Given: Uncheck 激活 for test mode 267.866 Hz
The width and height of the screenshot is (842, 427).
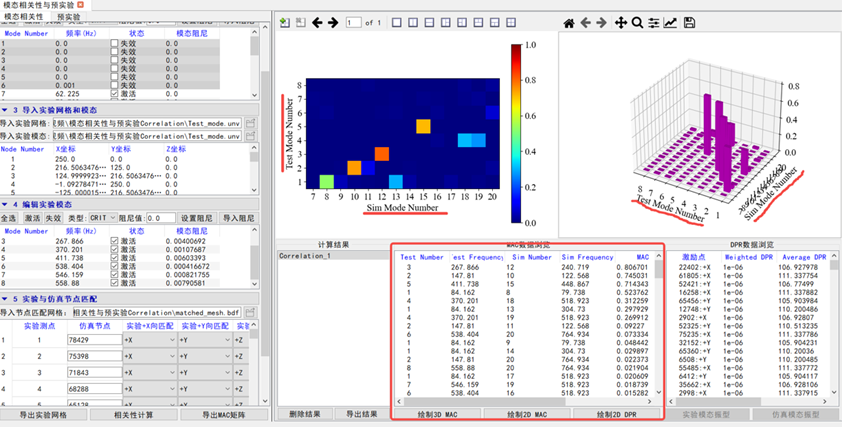Looking at the screenshot, I should click(x=114, y=241).
